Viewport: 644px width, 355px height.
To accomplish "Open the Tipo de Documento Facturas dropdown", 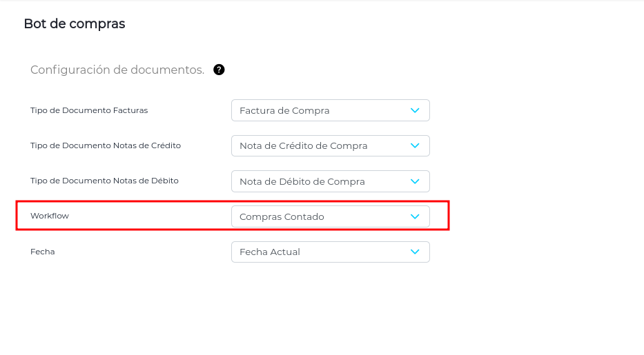I will pyautogui.click(x=330, y=110).
